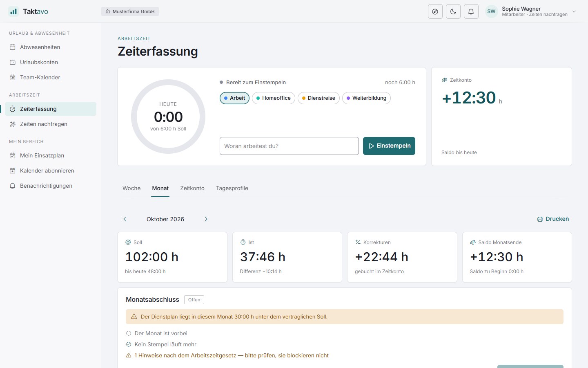The height and width of the screenshot is (368, 588).
Task: Toggle dark mode with the moon icon
Action: coord(453,11)
